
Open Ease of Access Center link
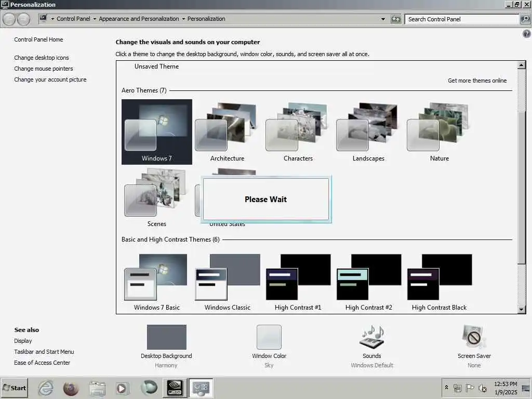click(42, 362)
